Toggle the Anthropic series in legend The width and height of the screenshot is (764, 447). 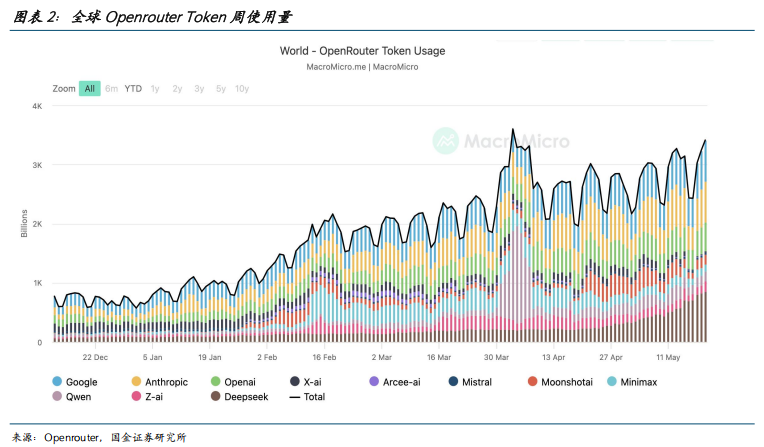click(159, 382)
